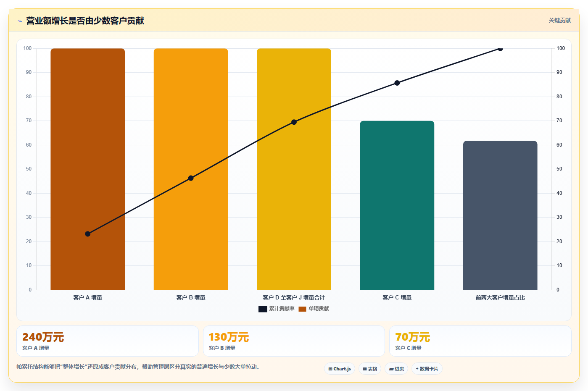Click the line point above 客户 C bar
The image size is (588, 391).
coord(397,83)
